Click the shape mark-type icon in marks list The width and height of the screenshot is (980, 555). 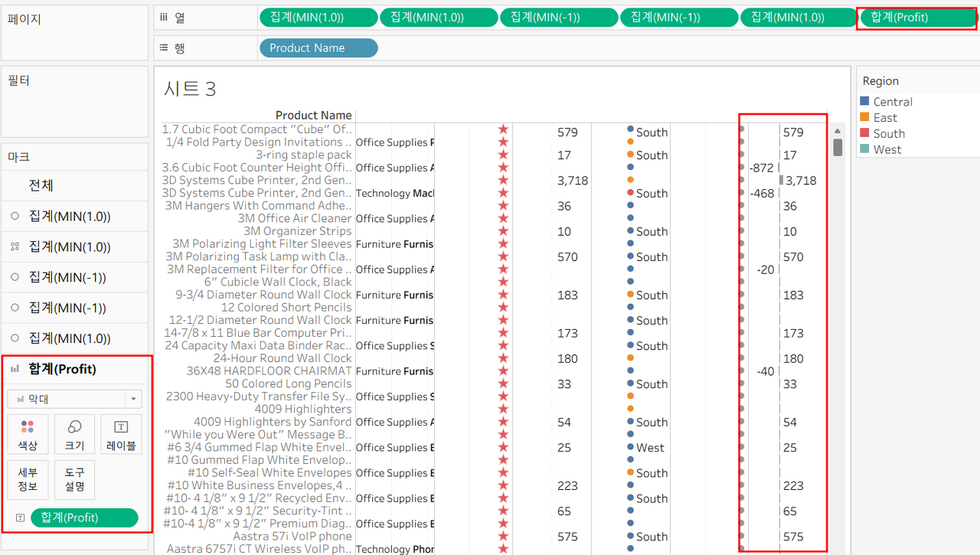[15, 247]
